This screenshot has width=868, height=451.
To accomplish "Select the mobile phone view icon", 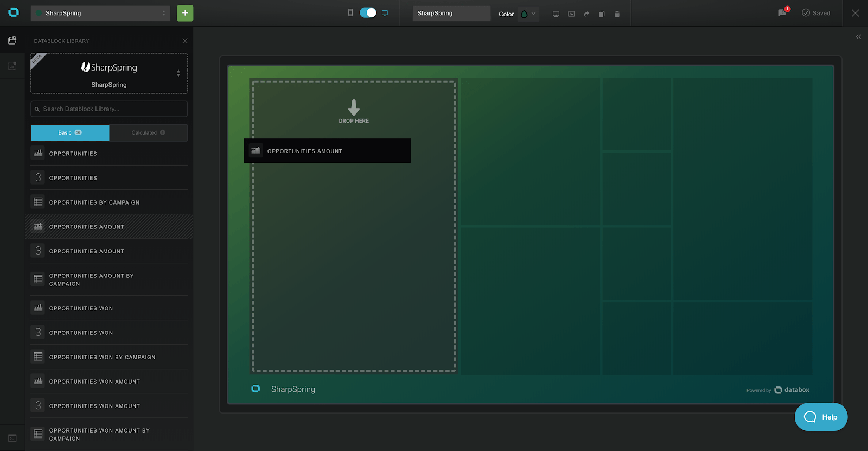I will click(350, 12).
